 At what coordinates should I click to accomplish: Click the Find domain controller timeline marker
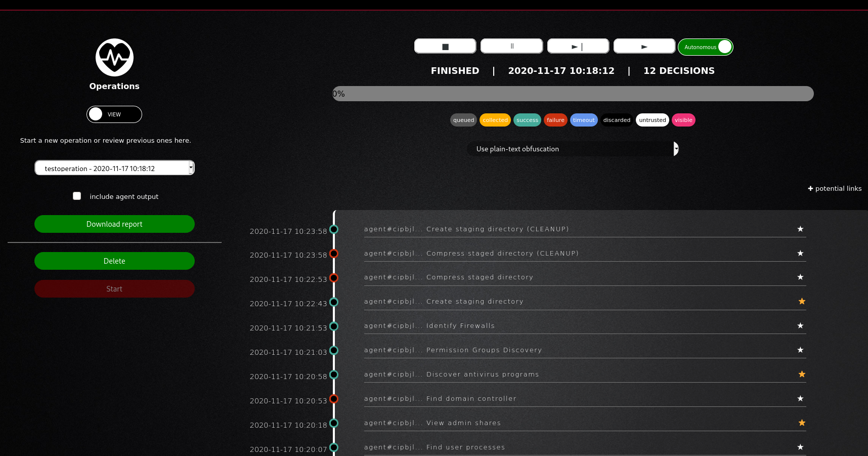pos(334,399)
